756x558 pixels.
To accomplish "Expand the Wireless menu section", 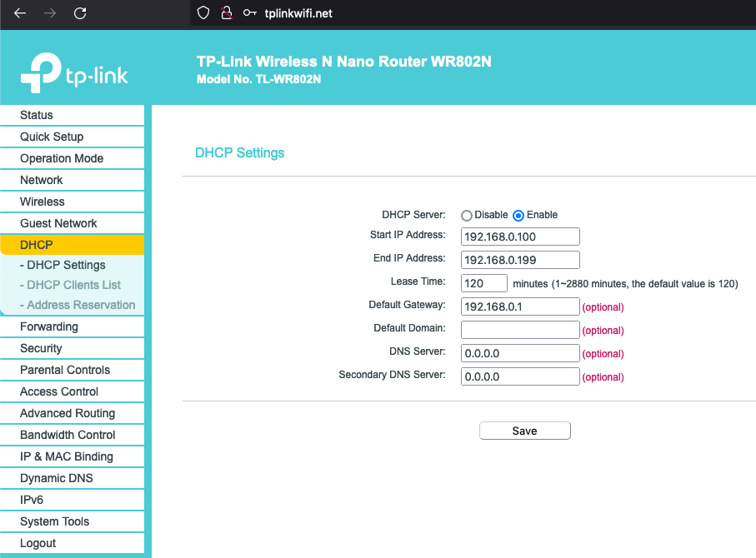I will coord(43,202).
